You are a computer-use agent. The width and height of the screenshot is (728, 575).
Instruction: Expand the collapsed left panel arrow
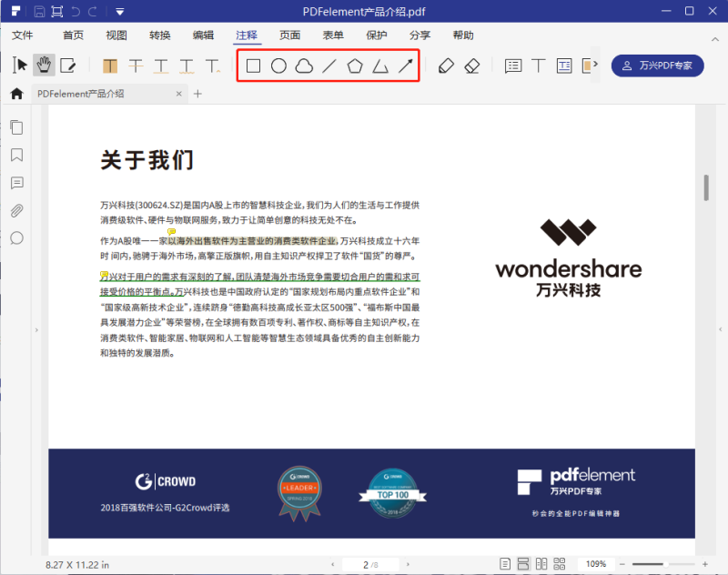[x=35, y=329]
